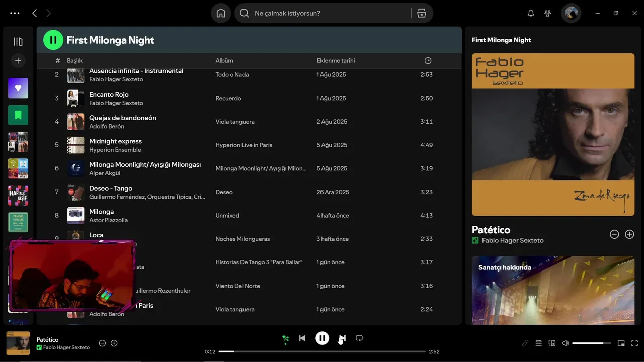Toggle smart shuffle
The image size is (644, 362).
click(x=285, y=338)
